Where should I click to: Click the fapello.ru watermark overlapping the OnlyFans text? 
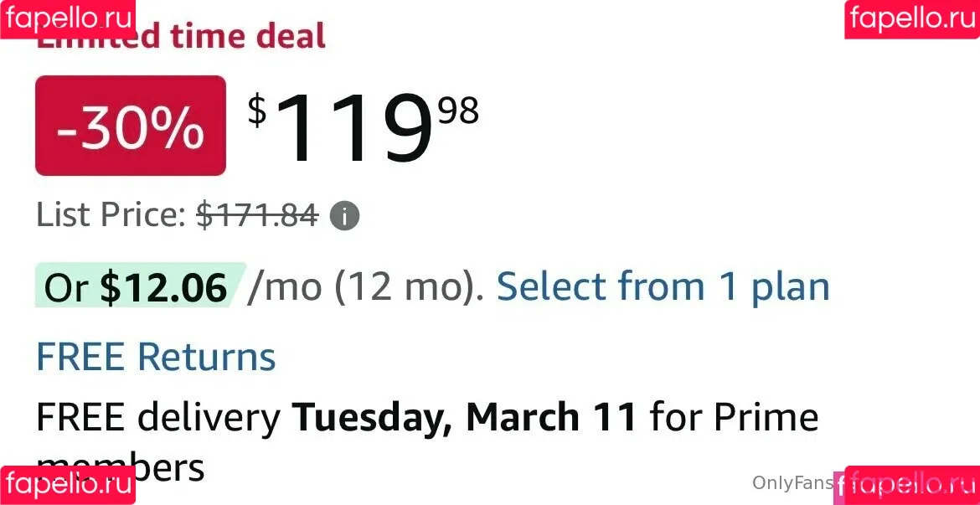[911, 485]
